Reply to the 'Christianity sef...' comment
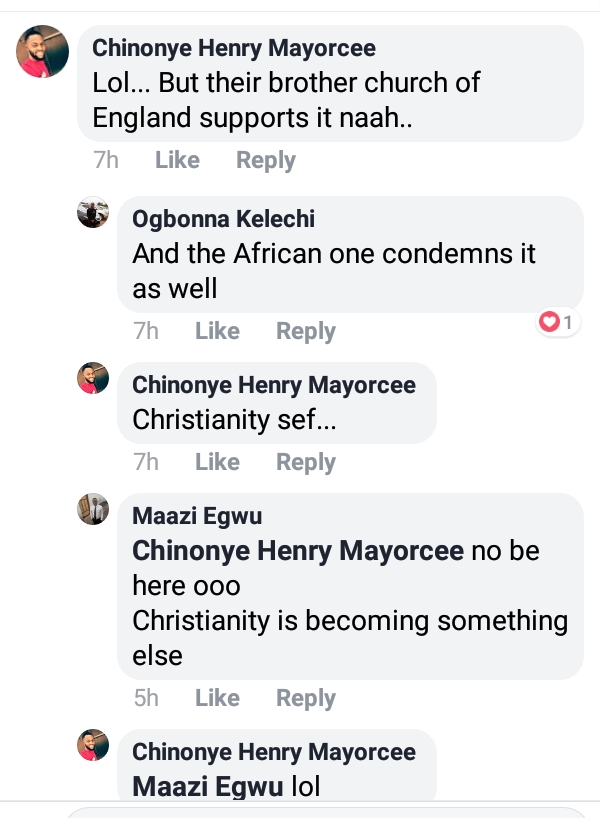The width and height of the screenshot is (600, 818). click(305, 462)
